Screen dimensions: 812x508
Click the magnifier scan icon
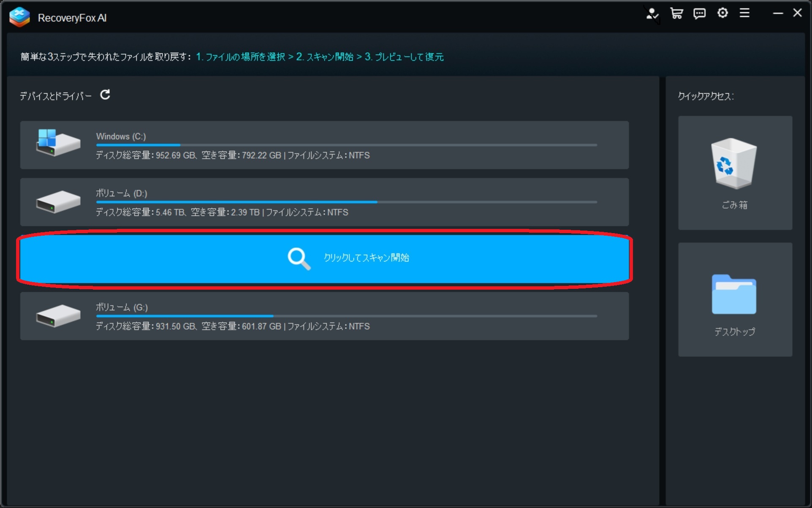click(299, 259)
